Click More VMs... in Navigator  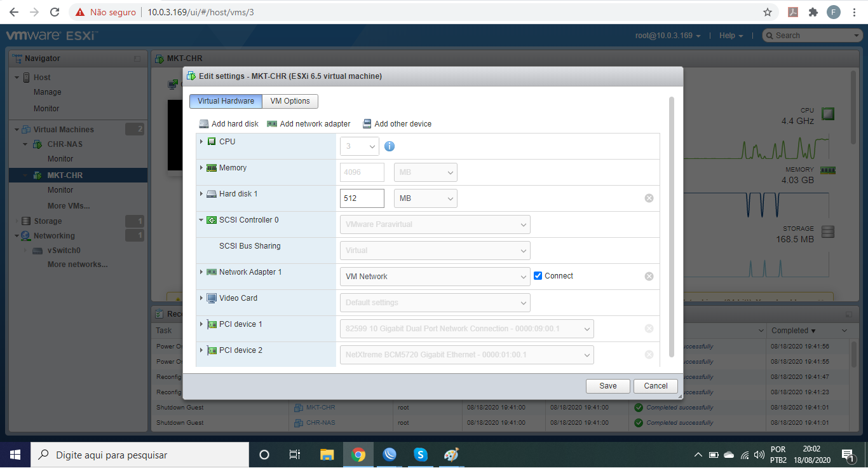pyautogui.click(x=69, y=206)
